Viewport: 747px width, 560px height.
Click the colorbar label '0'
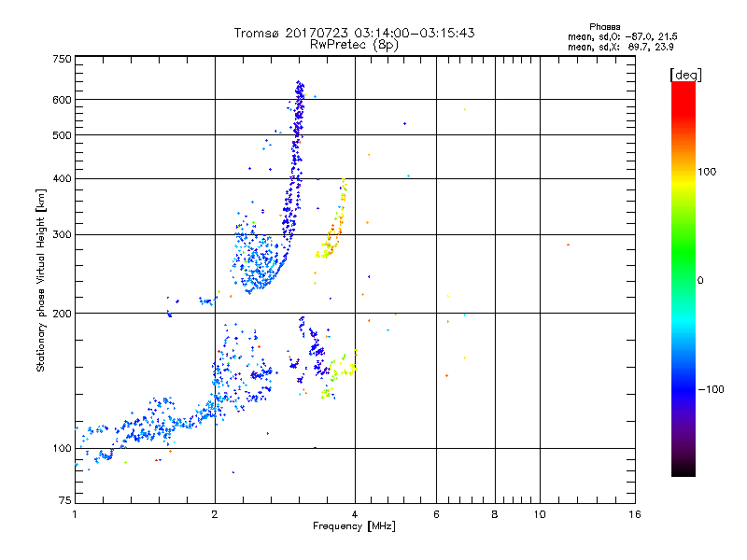pos(700,281)
